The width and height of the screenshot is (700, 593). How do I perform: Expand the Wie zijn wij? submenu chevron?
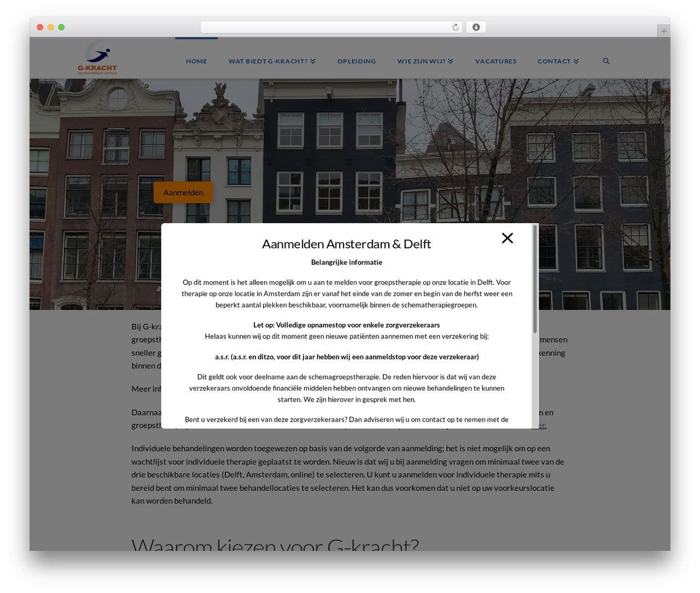451,61
